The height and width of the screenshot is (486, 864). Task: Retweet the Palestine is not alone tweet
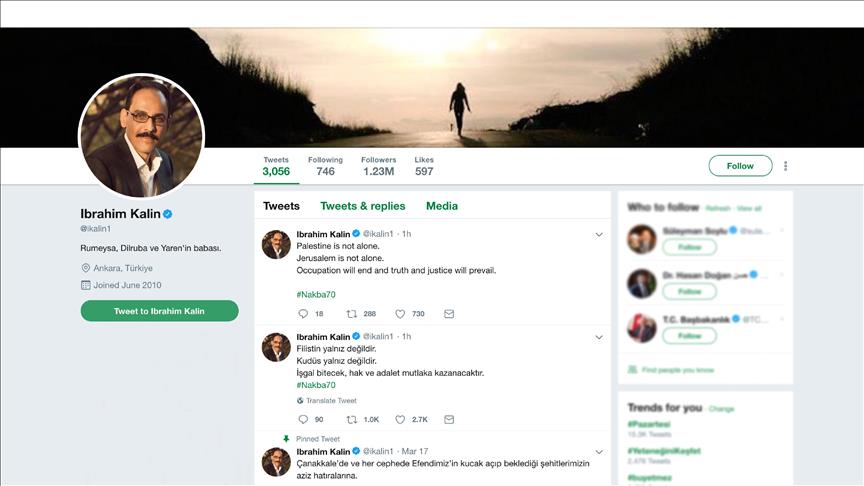352,314
